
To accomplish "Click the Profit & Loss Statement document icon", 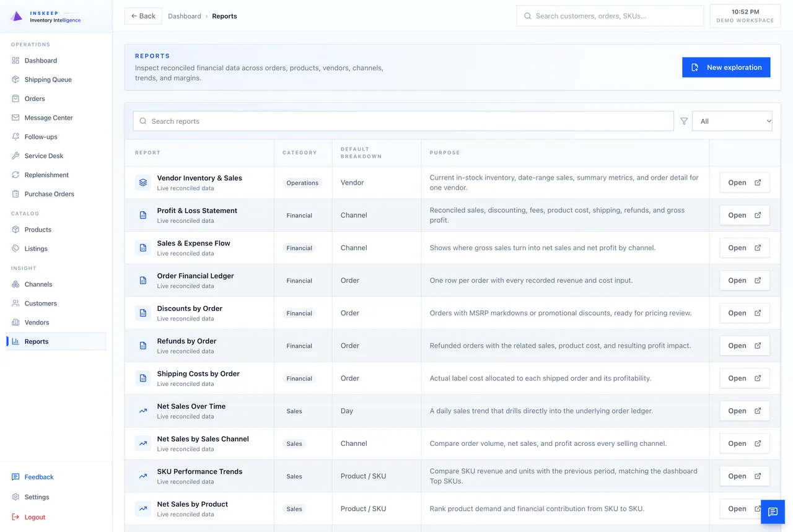I will tap(143, 215).
